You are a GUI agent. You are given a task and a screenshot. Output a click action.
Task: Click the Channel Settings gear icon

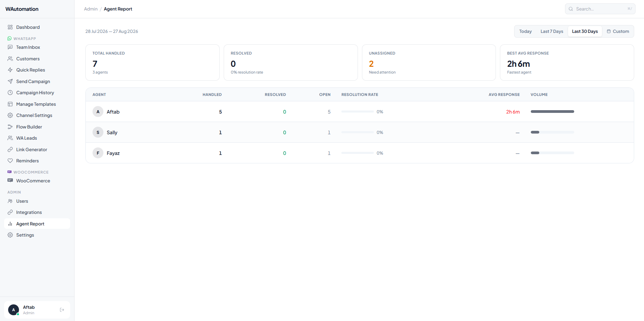pos(10,115)
